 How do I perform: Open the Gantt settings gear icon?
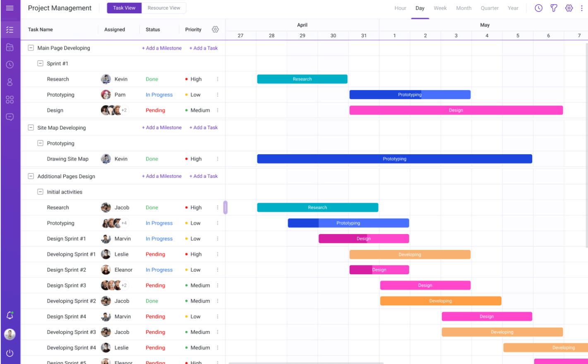click(569, 8)
